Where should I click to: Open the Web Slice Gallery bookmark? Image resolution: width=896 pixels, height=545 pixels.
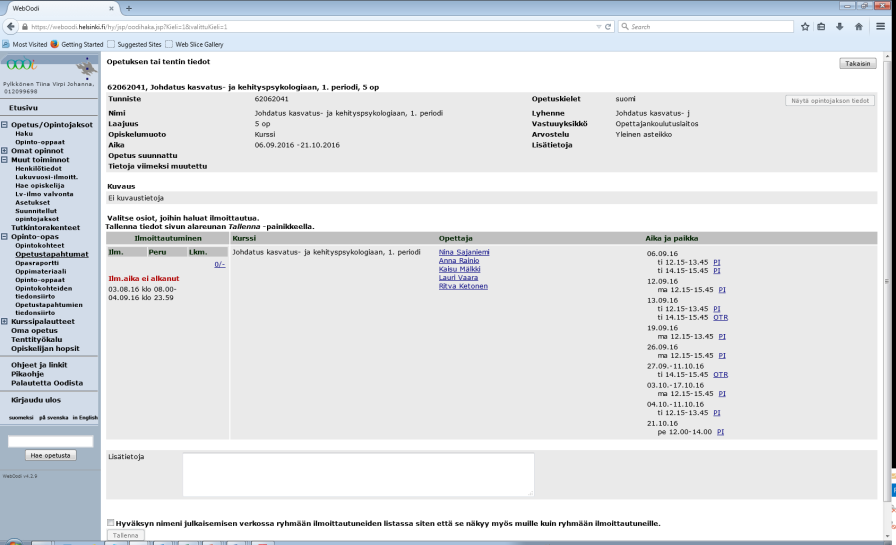[x=194, y=44]
